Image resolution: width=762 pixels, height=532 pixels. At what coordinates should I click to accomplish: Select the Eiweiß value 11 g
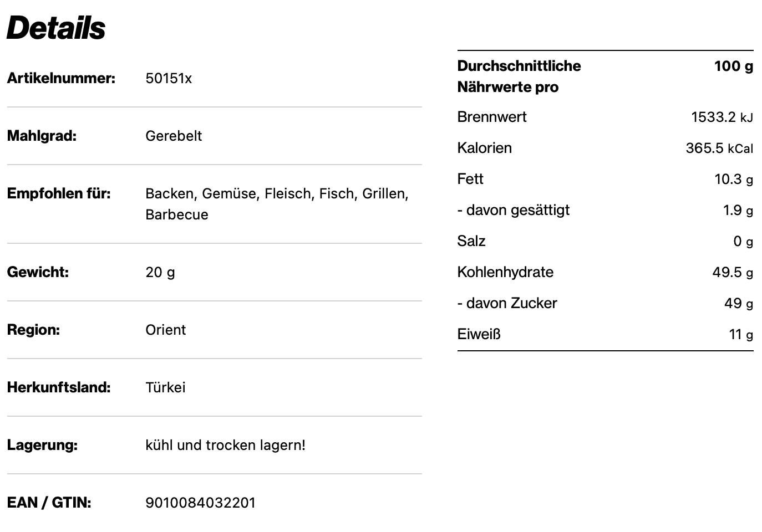[x=740, y=334]
